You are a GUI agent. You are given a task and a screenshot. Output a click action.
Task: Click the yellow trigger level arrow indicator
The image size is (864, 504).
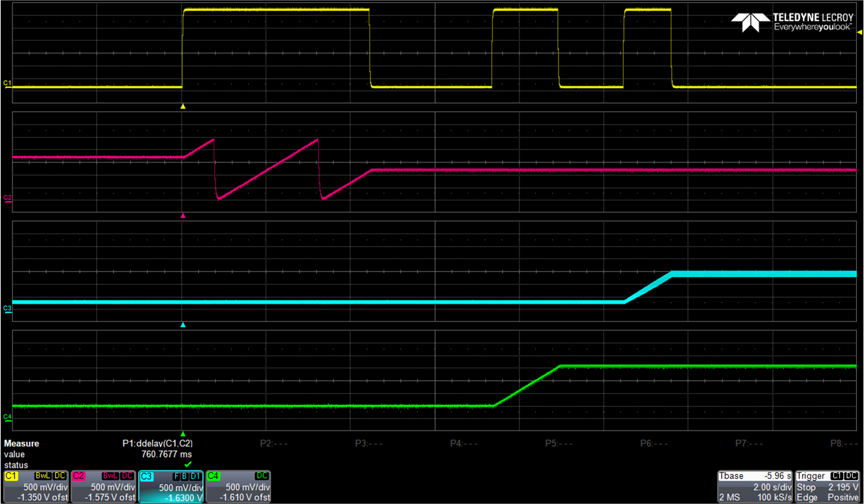click(860, 32)
